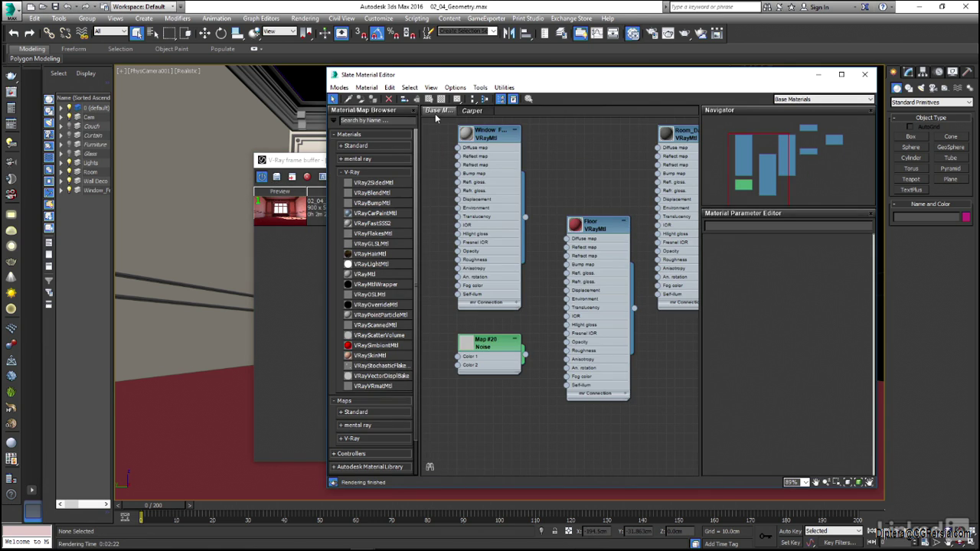The image size is (980, 551).
Task: Click the Lay Out All icon in Slate toolbar
Action: (x=472, y=99)
